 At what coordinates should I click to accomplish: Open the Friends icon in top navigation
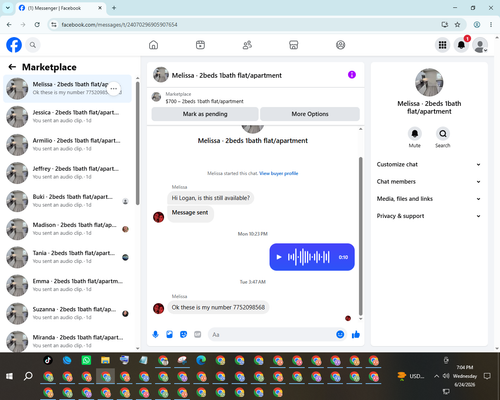[247, 45]
